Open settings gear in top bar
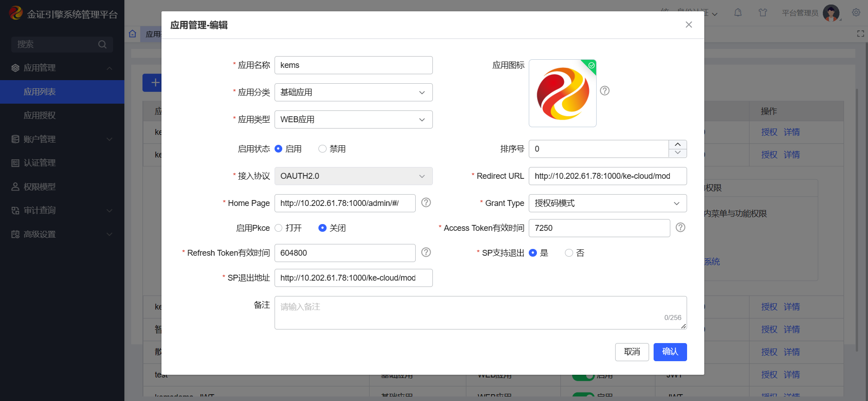The height and width of the screenshot is (401, 868). click(856, 13)
